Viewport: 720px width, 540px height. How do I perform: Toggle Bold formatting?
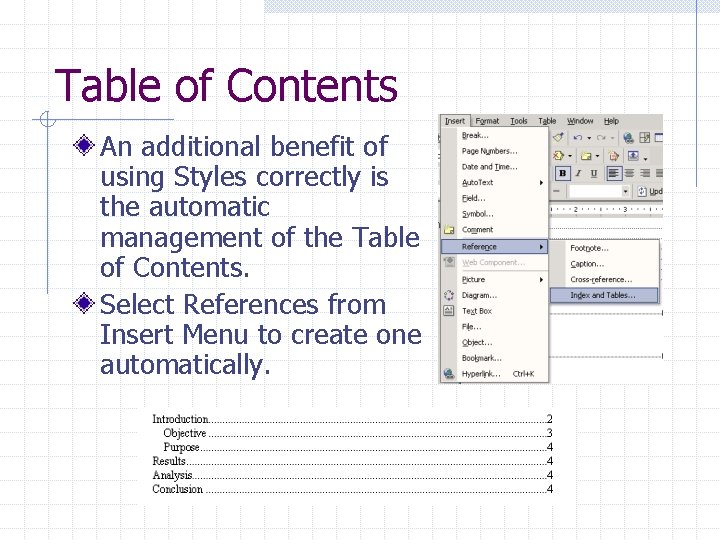coord(563,173)
